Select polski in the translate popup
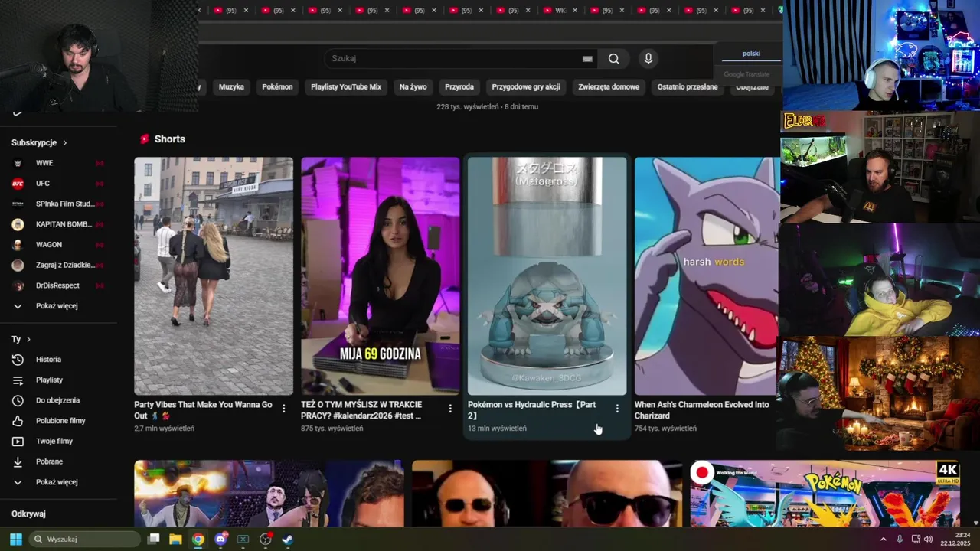This screenshot has width=980, height=551. coord(751,54)
